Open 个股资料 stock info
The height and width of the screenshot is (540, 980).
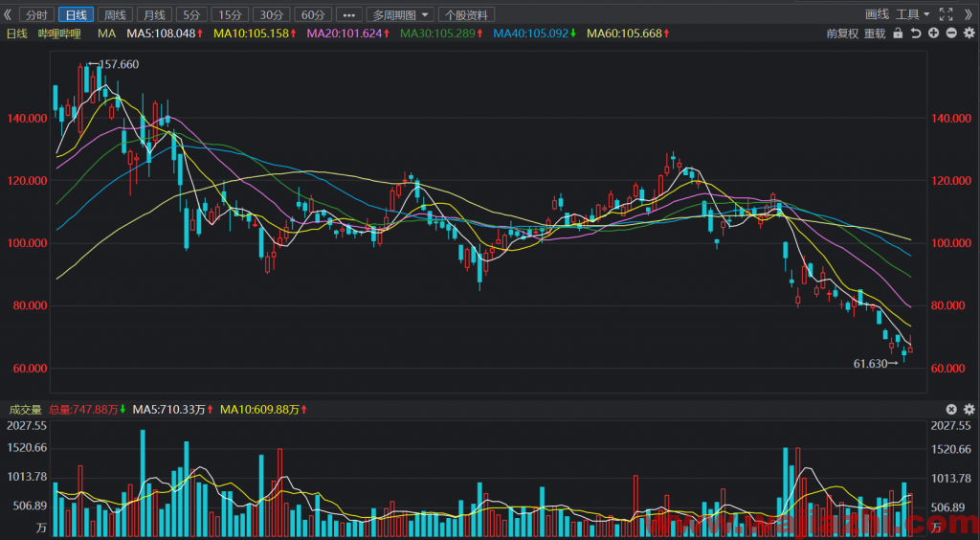(x=467, y=14)
